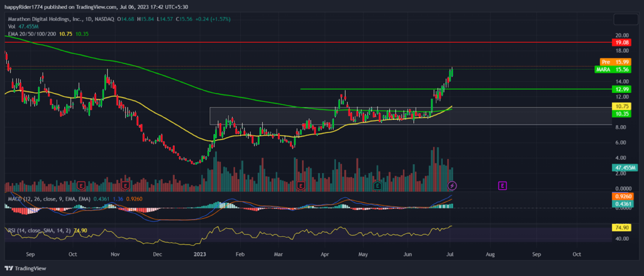Click the teal 0.4361 MACD histogram label

625,204
